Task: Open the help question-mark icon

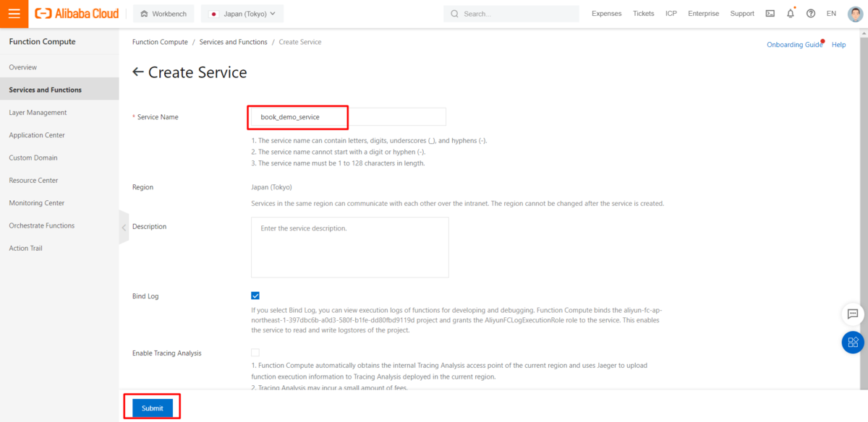Action: click(x=811, y=14)
